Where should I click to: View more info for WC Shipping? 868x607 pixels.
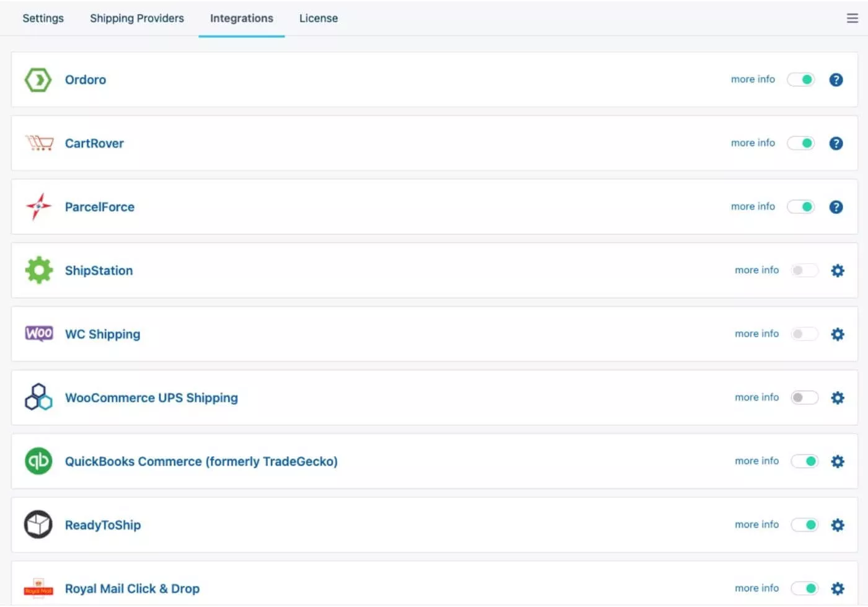coord(756,334)
